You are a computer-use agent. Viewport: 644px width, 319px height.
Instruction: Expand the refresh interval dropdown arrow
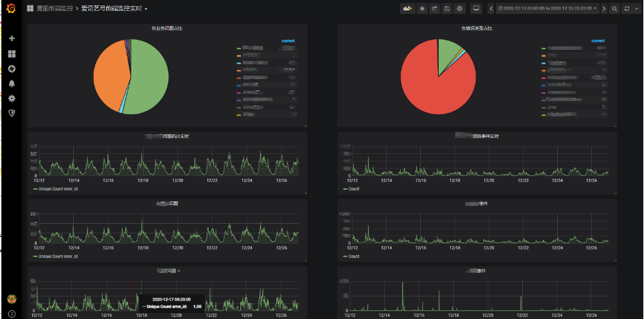pyautogui.click(x=636, y=8)
